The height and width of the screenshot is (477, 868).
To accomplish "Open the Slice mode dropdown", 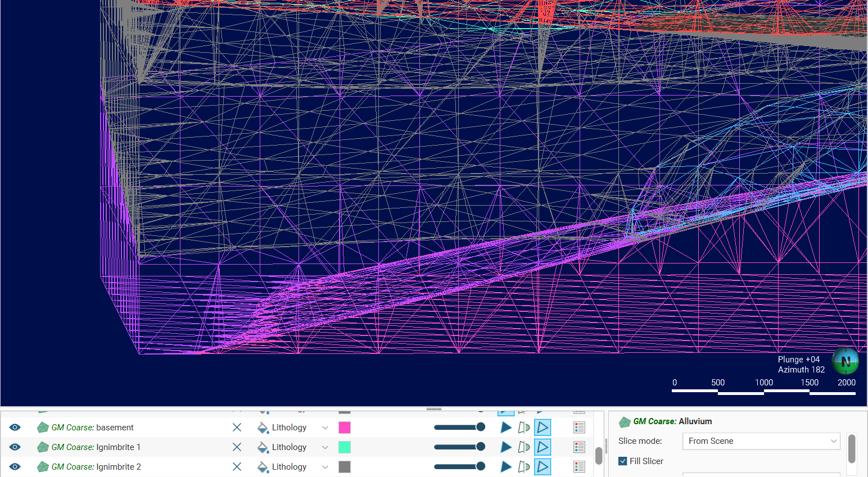I will (761, 441).
